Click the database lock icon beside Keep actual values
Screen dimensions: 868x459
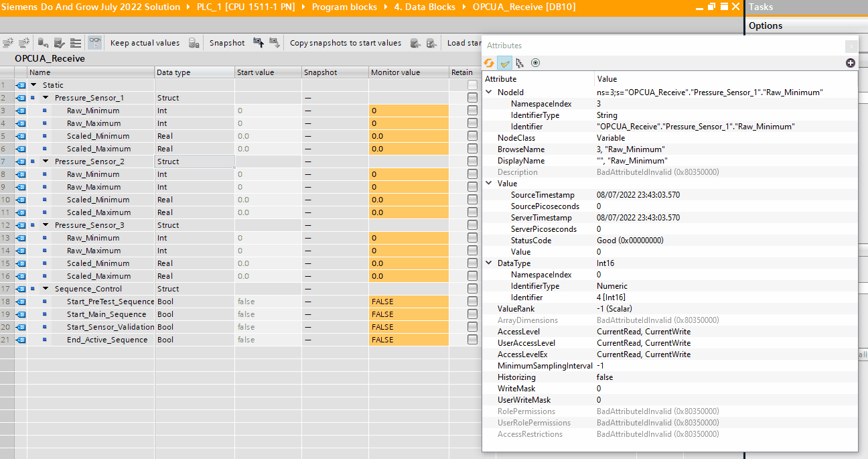194,43
